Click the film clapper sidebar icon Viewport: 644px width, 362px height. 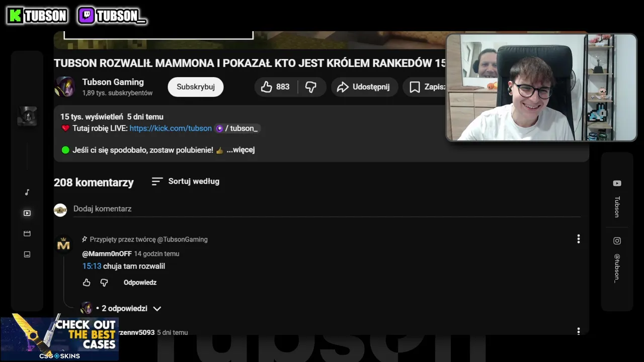point(27,234)
